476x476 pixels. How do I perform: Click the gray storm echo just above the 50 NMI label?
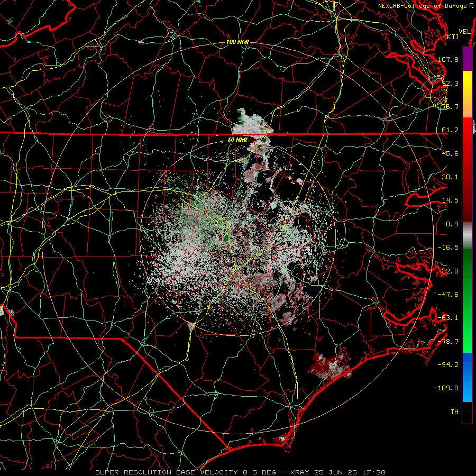tap(253, 123)
